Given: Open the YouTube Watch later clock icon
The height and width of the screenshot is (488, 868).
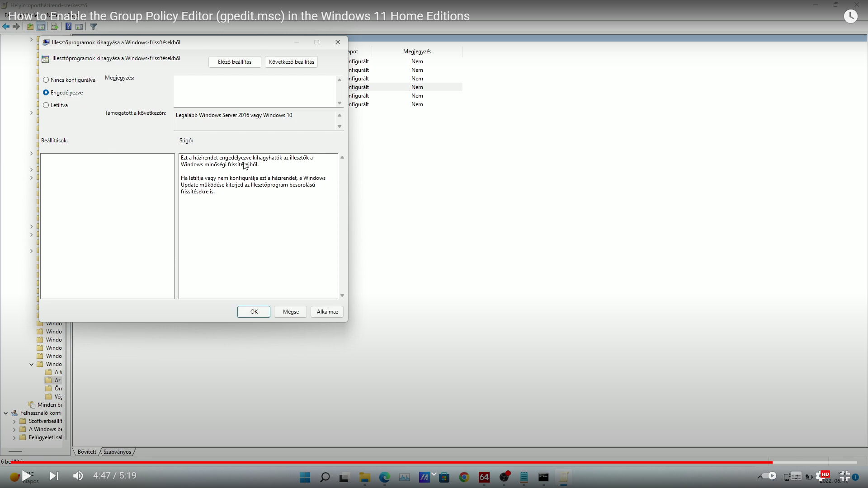Looking at the screenshot, I should pos(851,16).
